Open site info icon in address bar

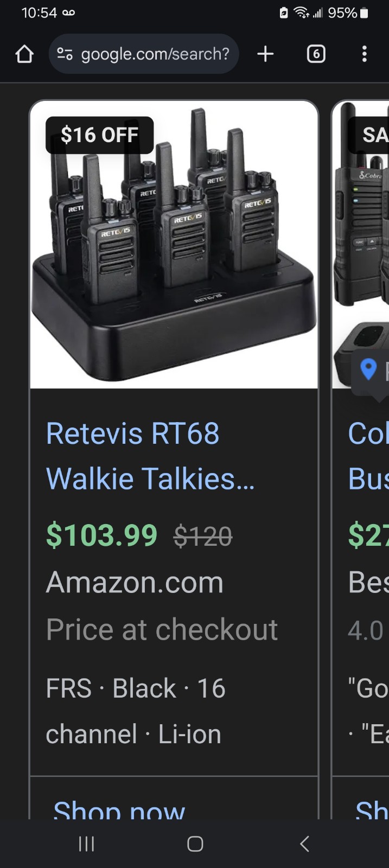pyautogui.click(x=65, y=54)
